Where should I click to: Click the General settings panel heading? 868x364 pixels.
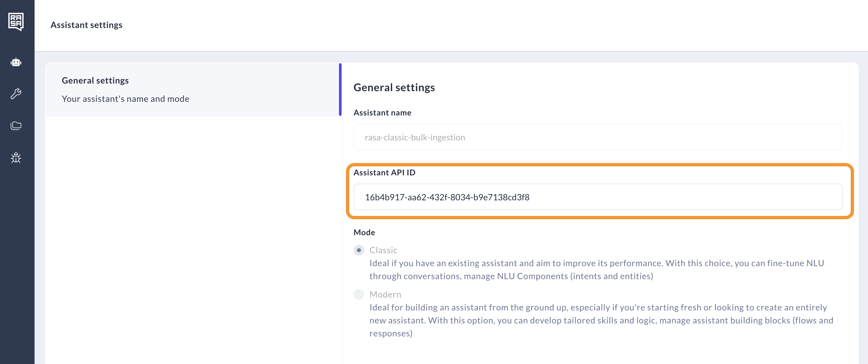pyautogui.click(x=394, y=88)
